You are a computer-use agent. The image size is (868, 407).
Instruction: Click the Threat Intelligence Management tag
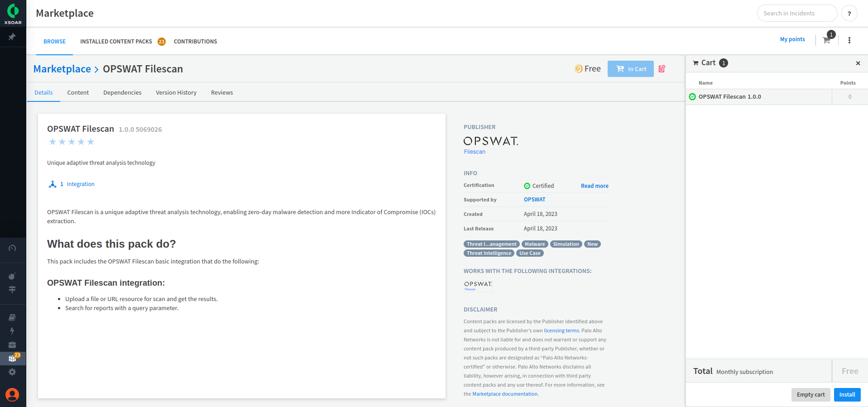tap(492, 244)
